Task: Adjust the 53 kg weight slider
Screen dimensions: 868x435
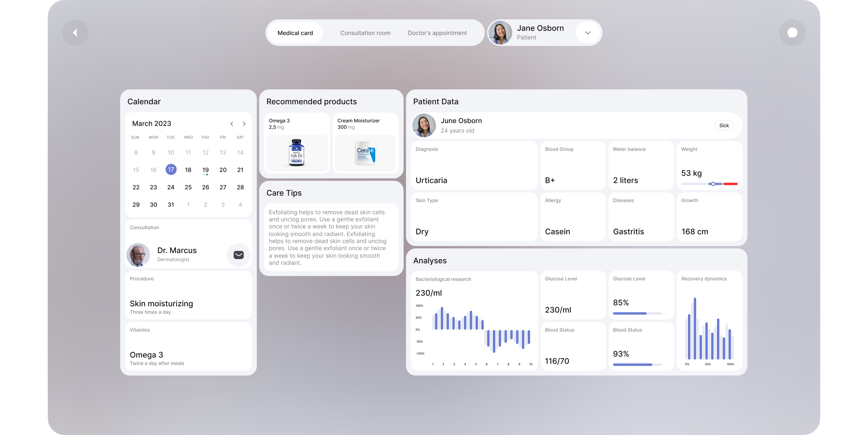Action: tap(713, 184)
